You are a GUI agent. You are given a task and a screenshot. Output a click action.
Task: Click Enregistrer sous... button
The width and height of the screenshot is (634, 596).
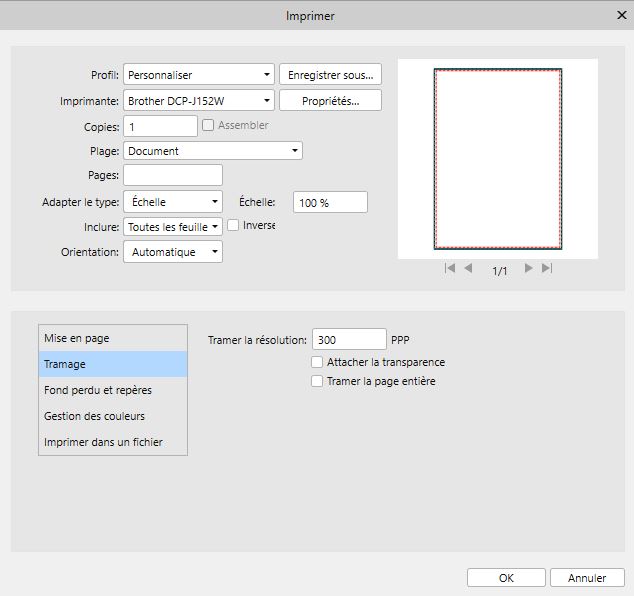point(330,75)
